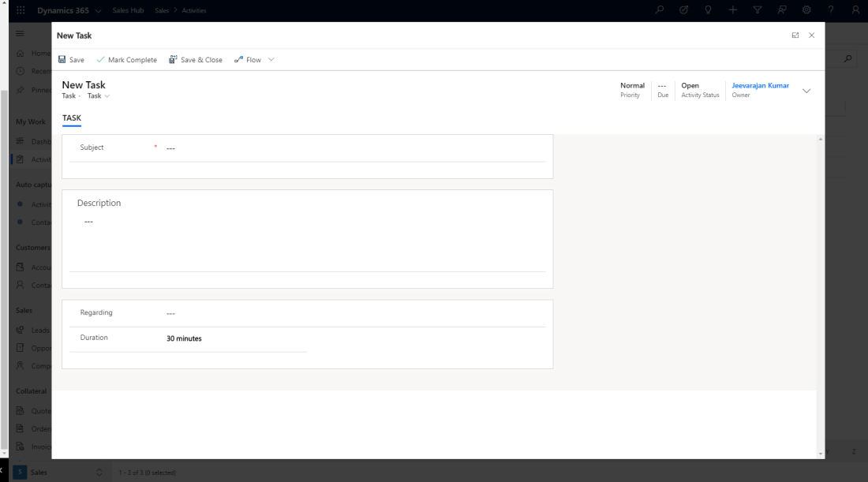Click the help question mark icon
868x482 pixels.
point(831,10)
